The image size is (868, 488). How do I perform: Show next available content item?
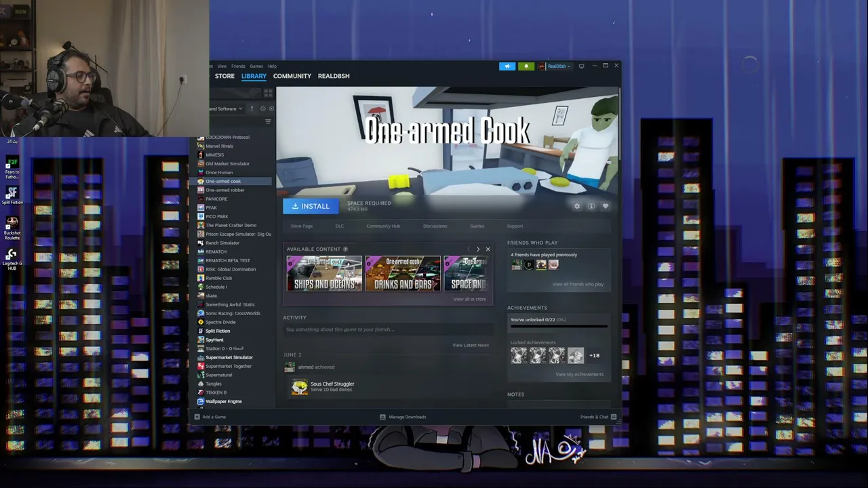pos(478,249)
